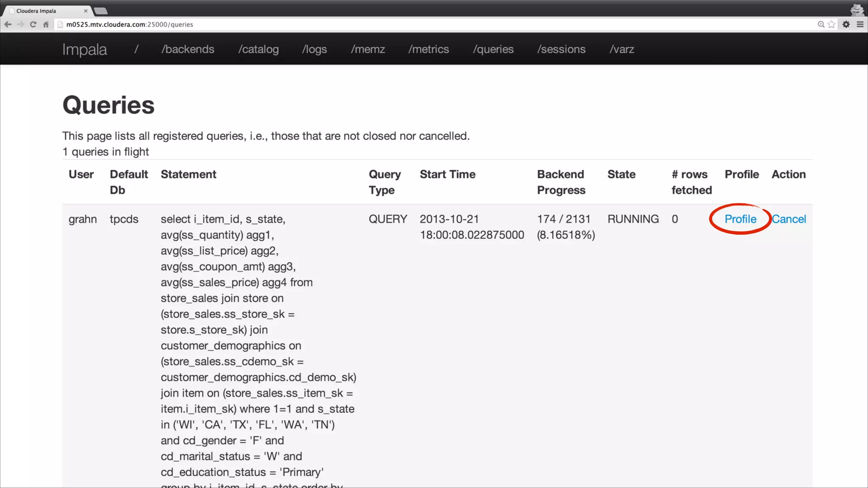Click the browser forward arrow
Viewport: 868px width, 488px height.
20,25
